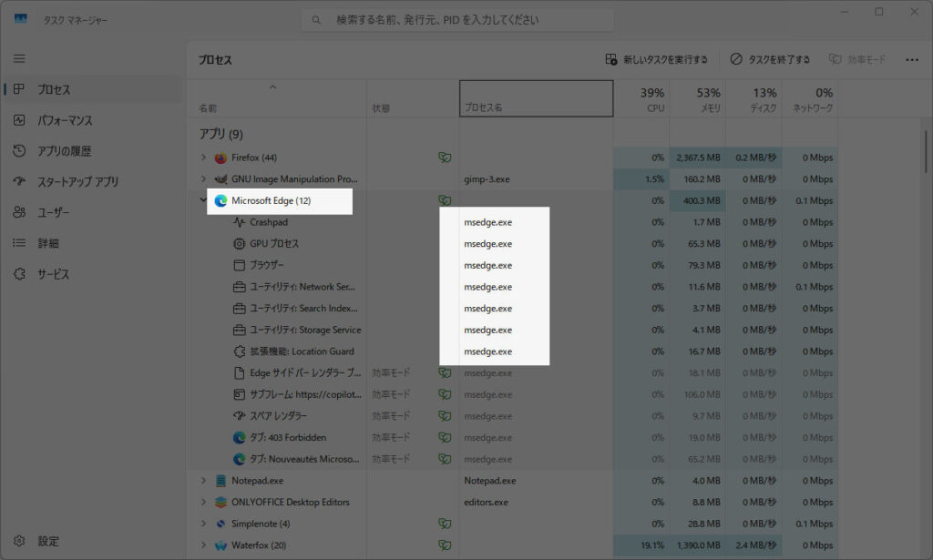This screenshot has height=560, width=933.
Task: Open 設定 at sidebar bottom
Action: [x=92, y=541]
